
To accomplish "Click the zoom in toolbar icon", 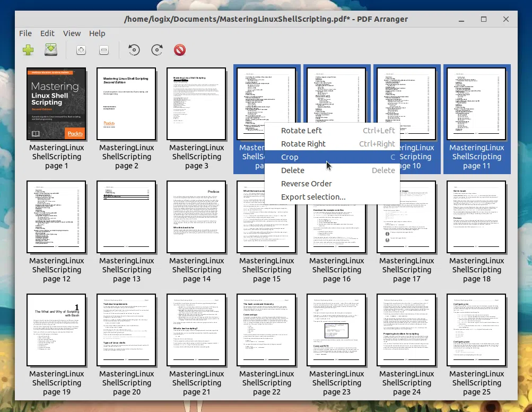I will 81,50.
